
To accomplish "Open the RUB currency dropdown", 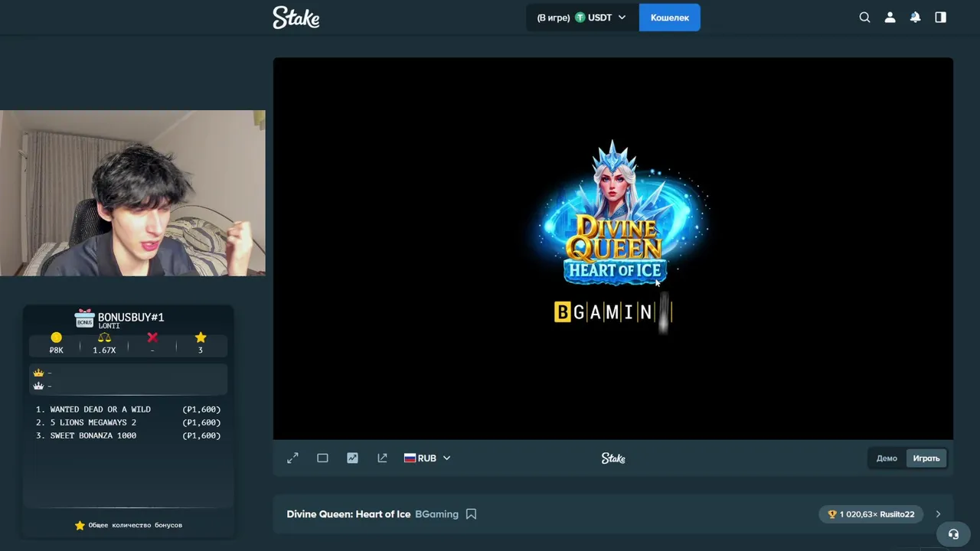I will (x=427, y=458).
